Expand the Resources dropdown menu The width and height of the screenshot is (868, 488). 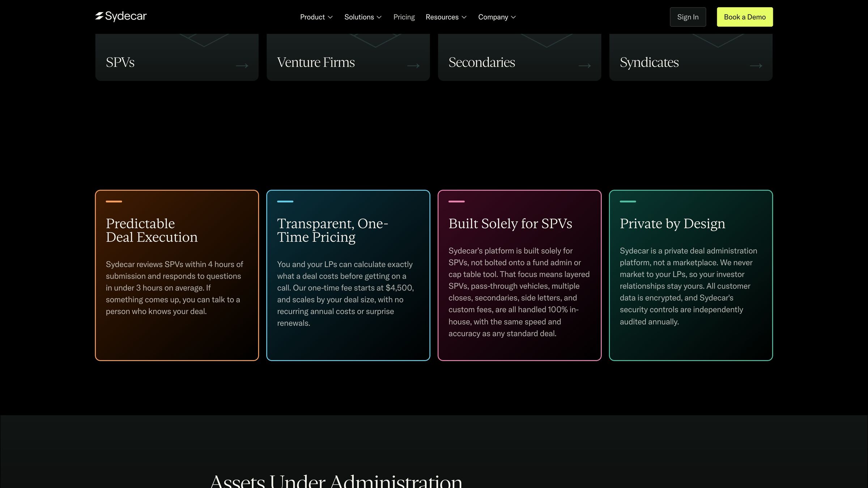[446, 17]
